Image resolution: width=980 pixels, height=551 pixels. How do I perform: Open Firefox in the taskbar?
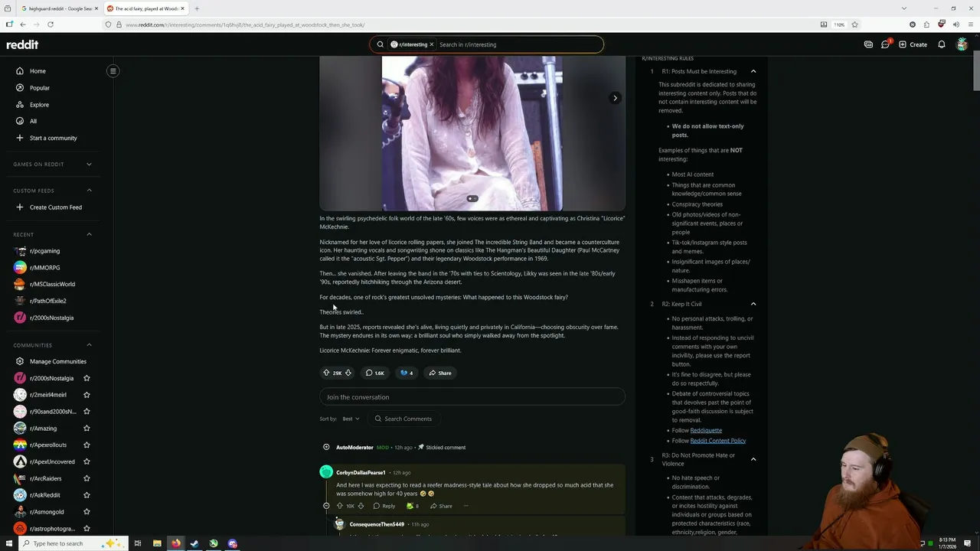pos(175,543)
